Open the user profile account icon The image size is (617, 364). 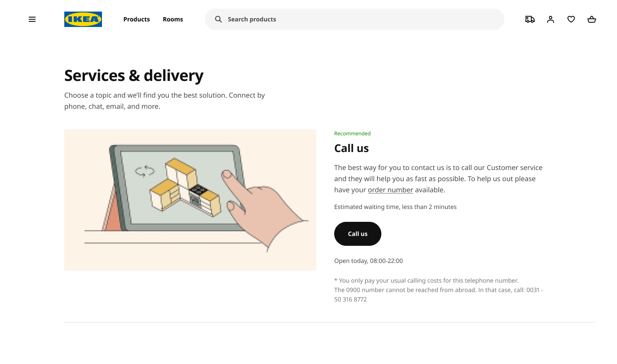point(551,19)
